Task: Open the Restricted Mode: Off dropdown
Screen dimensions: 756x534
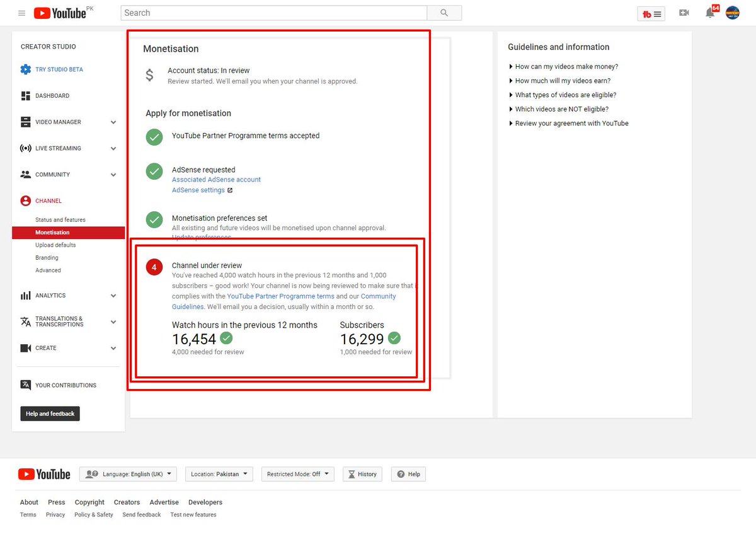Action: (297, 474)
